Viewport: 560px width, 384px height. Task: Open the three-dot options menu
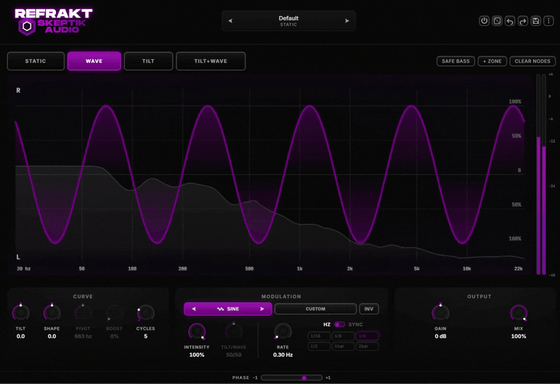[549, 21]
